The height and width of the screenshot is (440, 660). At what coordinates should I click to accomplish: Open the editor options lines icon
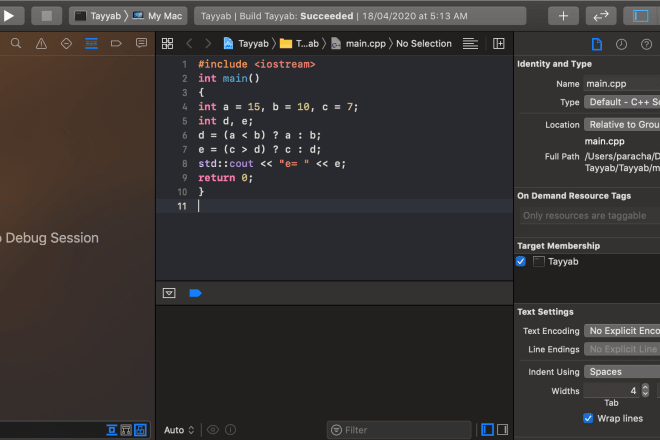tap(470, 43)
